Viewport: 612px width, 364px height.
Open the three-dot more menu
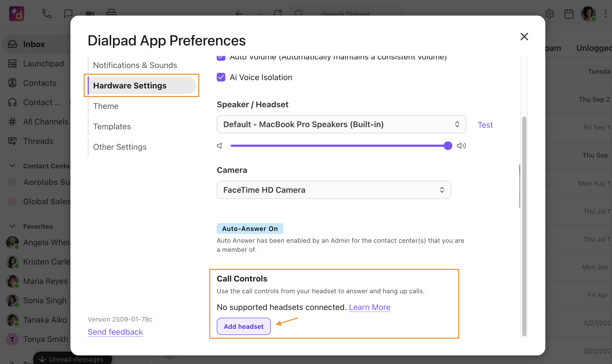point(605,14)
